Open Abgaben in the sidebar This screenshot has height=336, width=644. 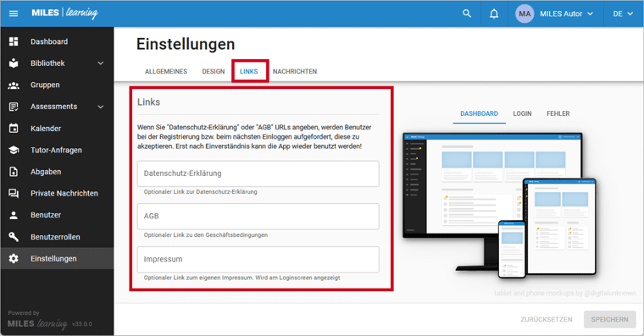click(57, 172)
